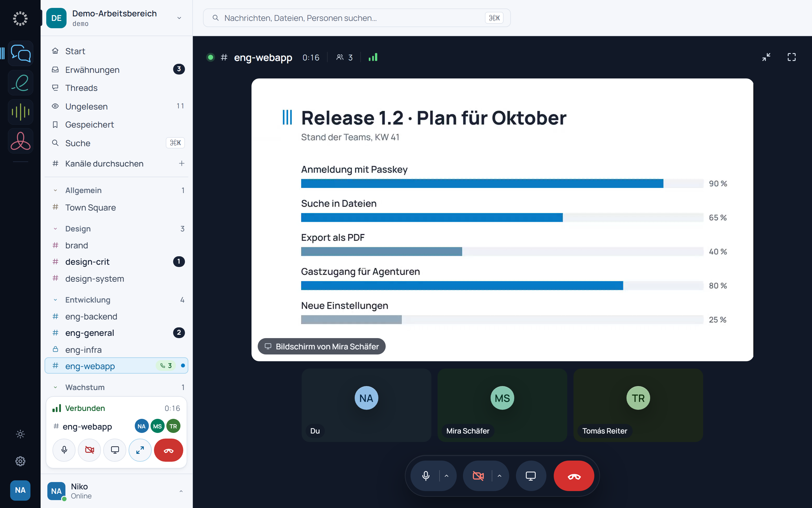
Task: Open settings gear in the left rail
Action: (20, 461)
